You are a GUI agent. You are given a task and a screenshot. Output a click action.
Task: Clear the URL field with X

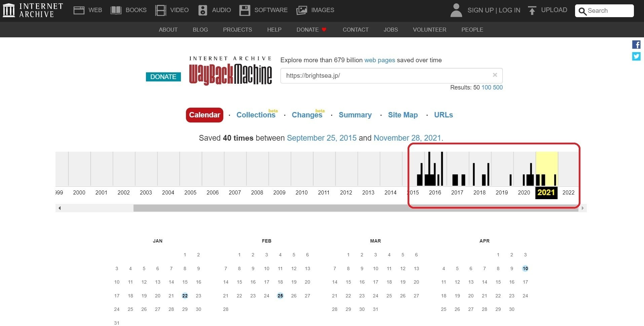coord(495,75)
